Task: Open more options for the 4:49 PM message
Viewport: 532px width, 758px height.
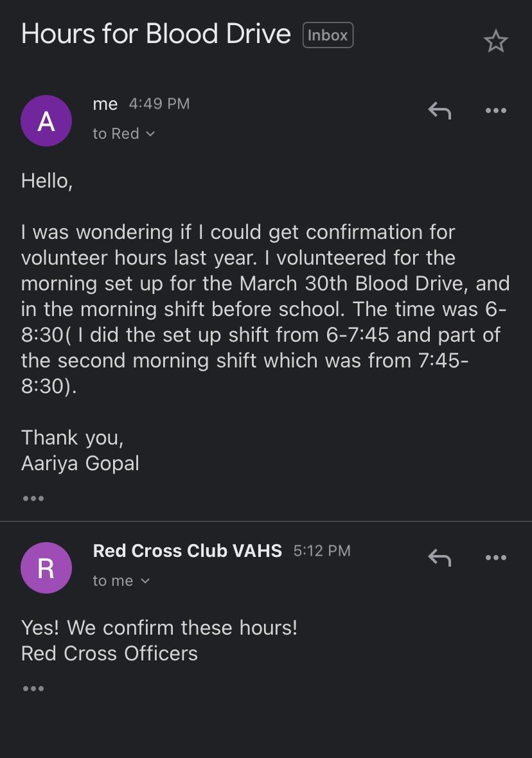Action: tap(495, 111)
